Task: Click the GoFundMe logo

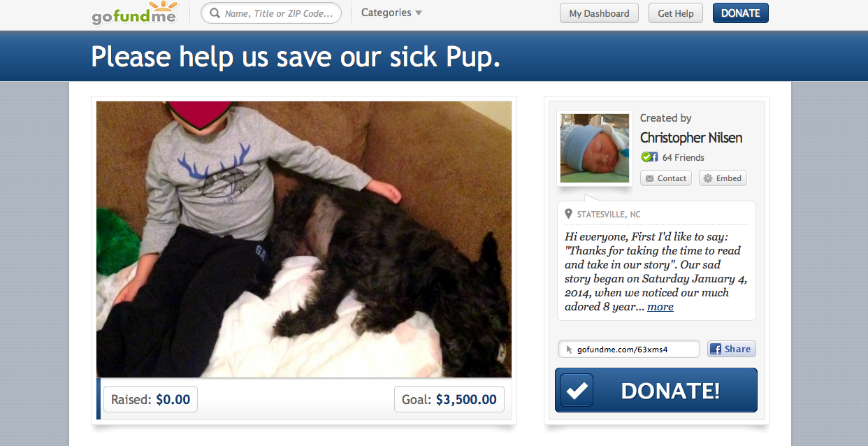Action: [x=135, y=13]
